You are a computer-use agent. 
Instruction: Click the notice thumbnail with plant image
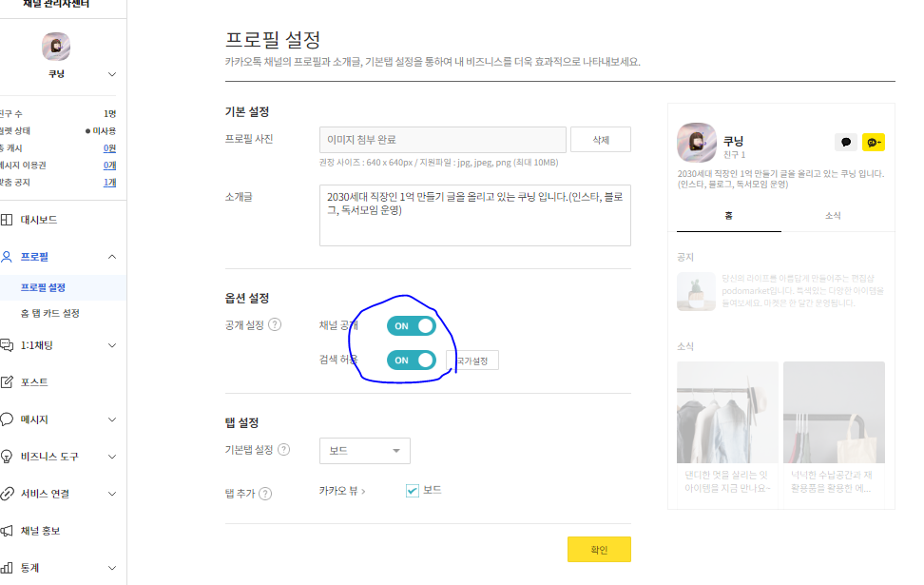pyautogui.click(x=696, y=292)
